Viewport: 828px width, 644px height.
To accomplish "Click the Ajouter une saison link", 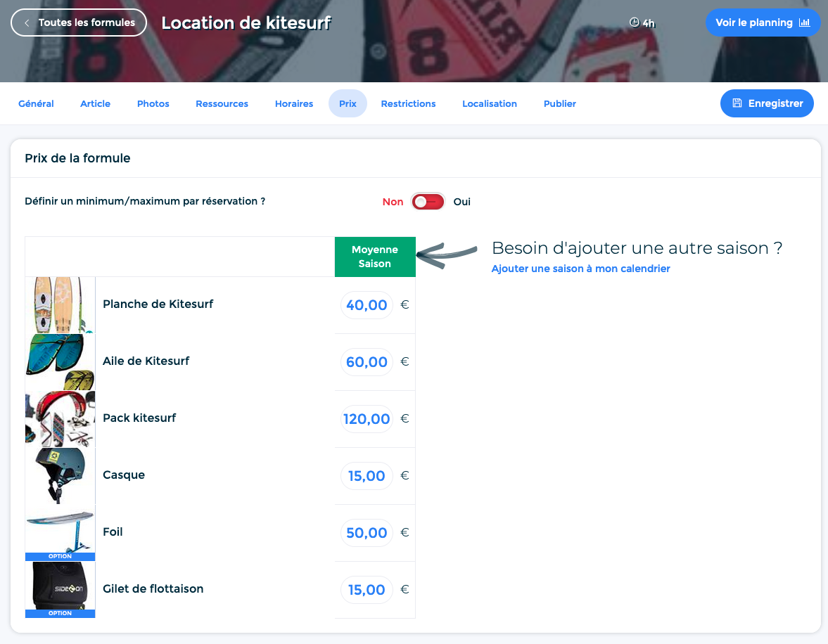I will point(580,269).
